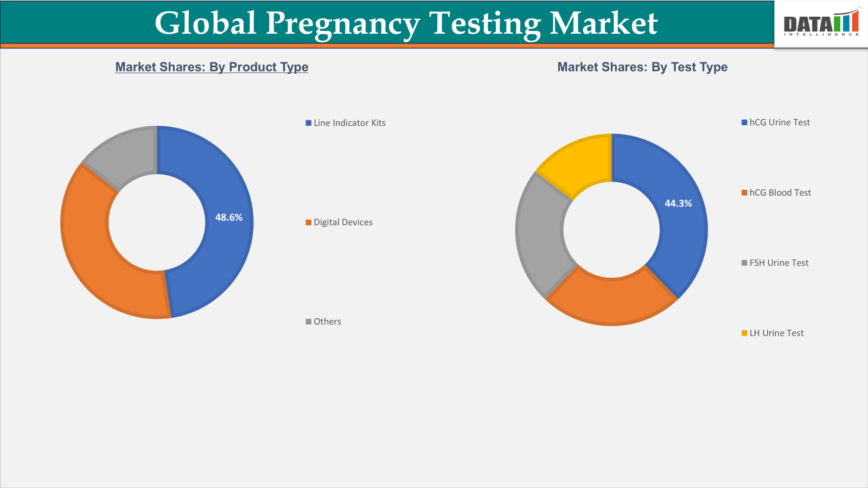The width and height of the screenshot is (868, 488).
Task: Click the yellow LH Urine Test legend marker
Action: tap(744, 333)
